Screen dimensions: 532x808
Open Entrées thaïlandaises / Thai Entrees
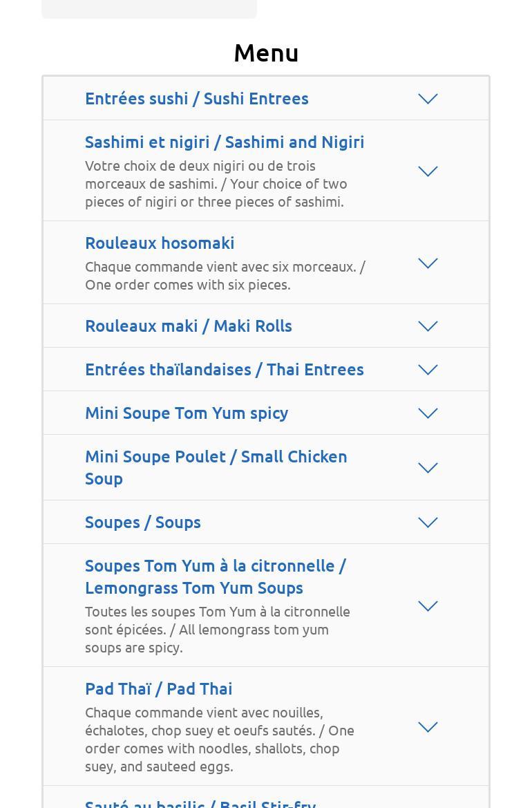[x=224, y=369]
